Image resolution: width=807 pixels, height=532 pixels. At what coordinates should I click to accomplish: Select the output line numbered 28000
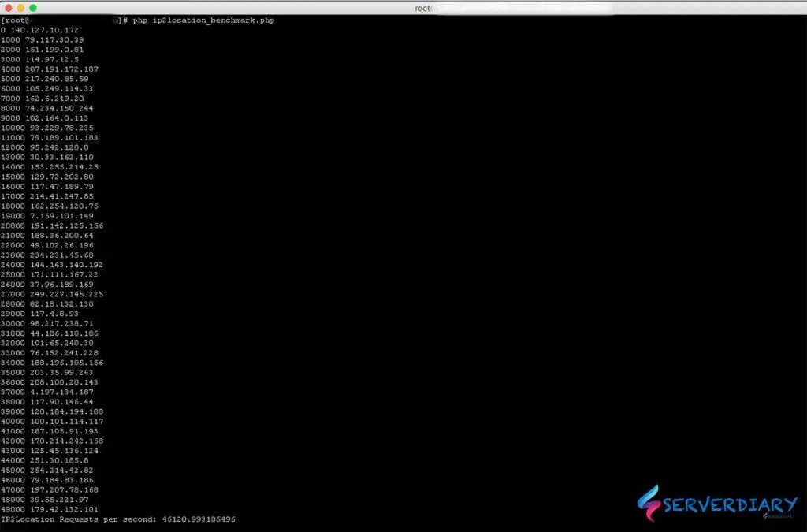click(46, 304)
